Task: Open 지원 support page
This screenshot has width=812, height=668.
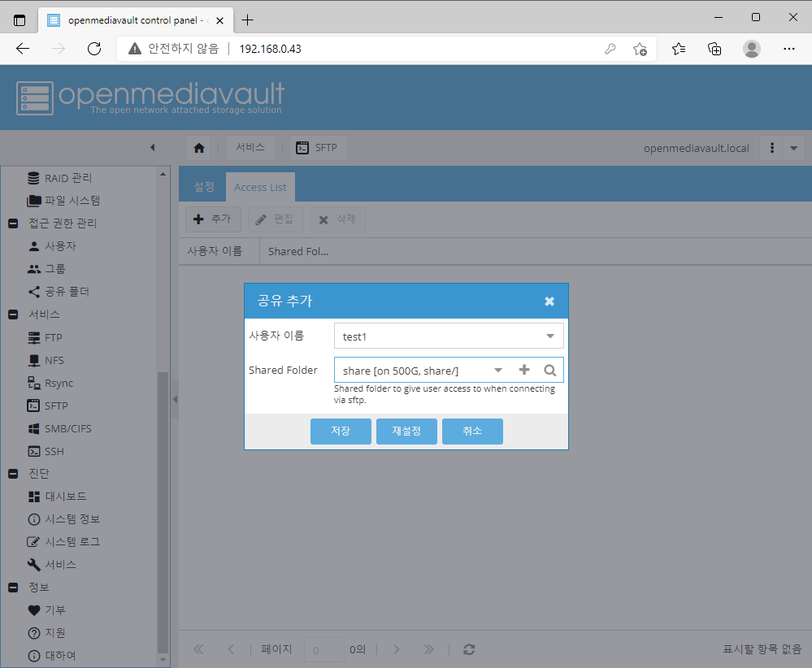Action: 46,633
